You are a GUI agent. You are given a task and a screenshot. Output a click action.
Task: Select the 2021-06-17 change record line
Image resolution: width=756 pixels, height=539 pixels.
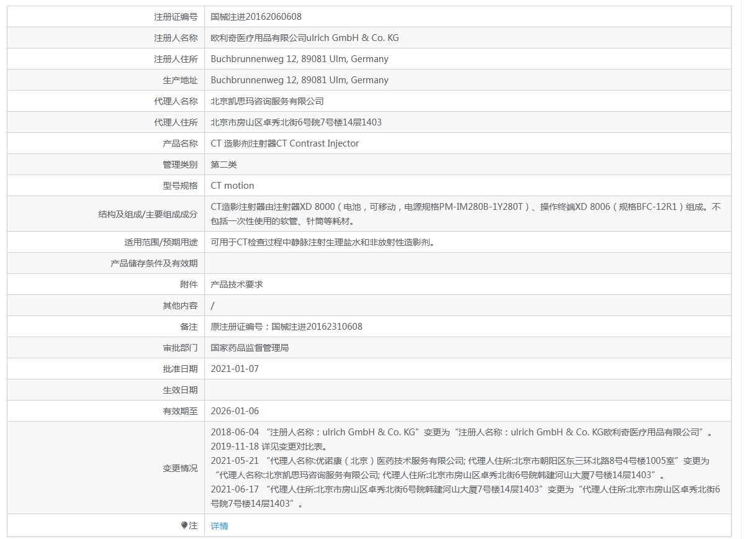(466, 496)
